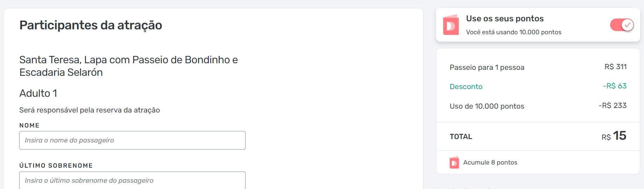Click the Você está usando 10.000 pontos text
Viewport: 644px width, 189px height.
point(514,32)
